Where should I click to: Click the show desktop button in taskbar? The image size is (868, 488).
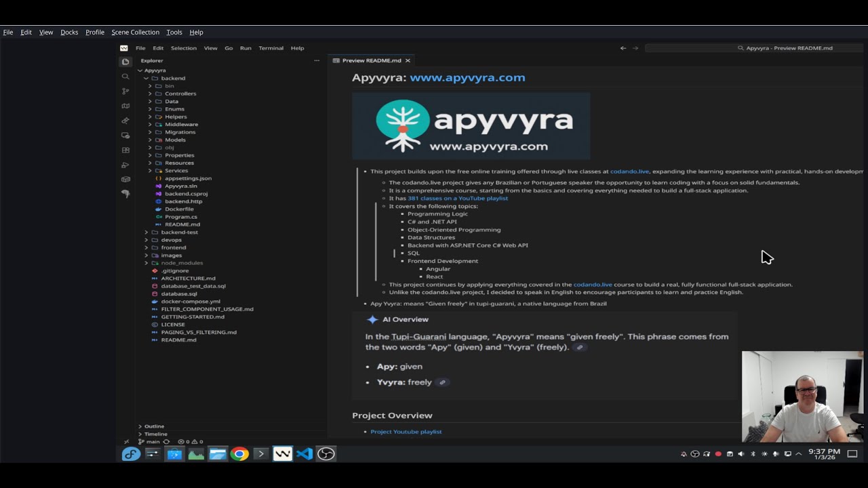pyautogui.click(x=852, y=454)
